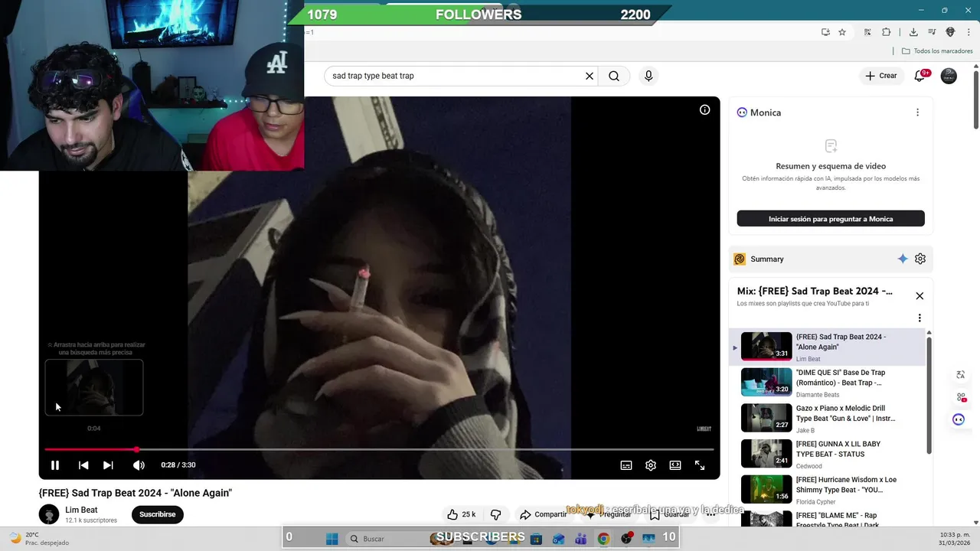Play the 'BLAME ME' Rap Freestyle Type Beat
Image resolution: width=980 pixels, height=551 pixels.
tap(827, 518)
